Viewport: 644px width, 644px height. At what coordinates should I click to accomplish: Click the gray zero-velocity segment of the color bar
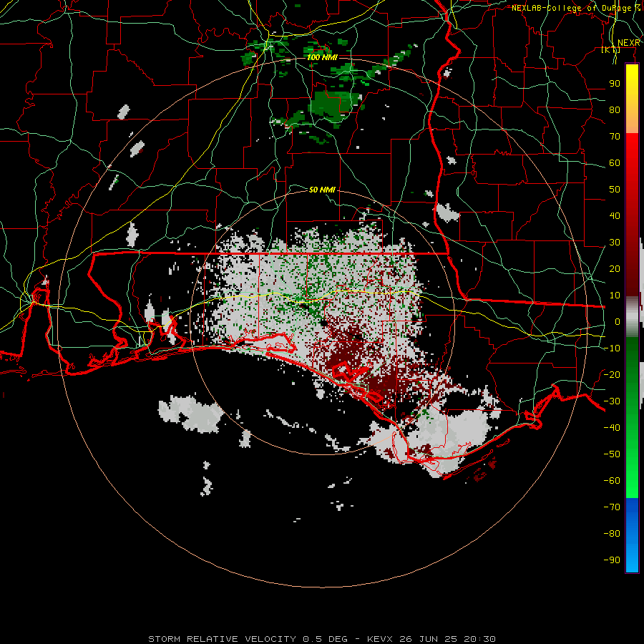(x=632, y=317)
